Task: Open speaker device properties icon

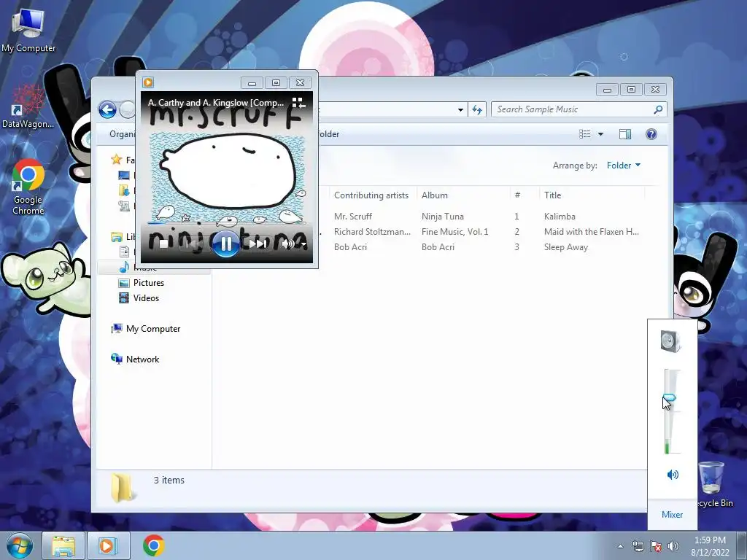Action: (x=671, y=341)
